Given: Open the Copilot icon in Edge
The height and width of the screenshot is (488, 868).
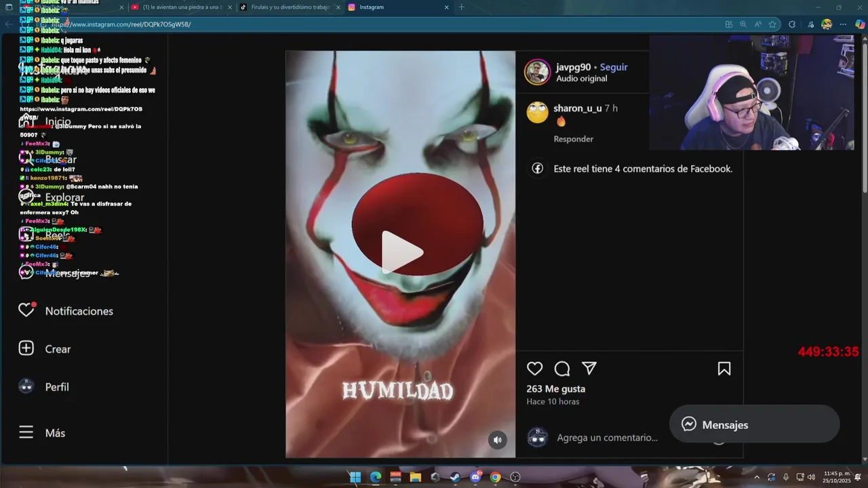Looking at the screenshot, I should click(860, 24).
